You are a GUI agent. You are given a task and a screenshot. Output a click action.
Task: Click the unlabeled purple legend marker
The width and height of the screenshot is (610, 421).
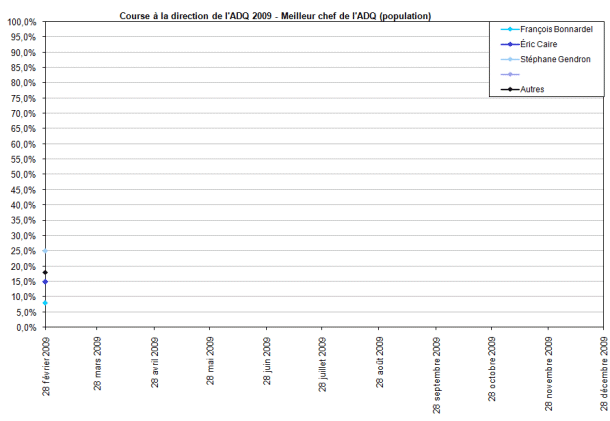point(508,74)
